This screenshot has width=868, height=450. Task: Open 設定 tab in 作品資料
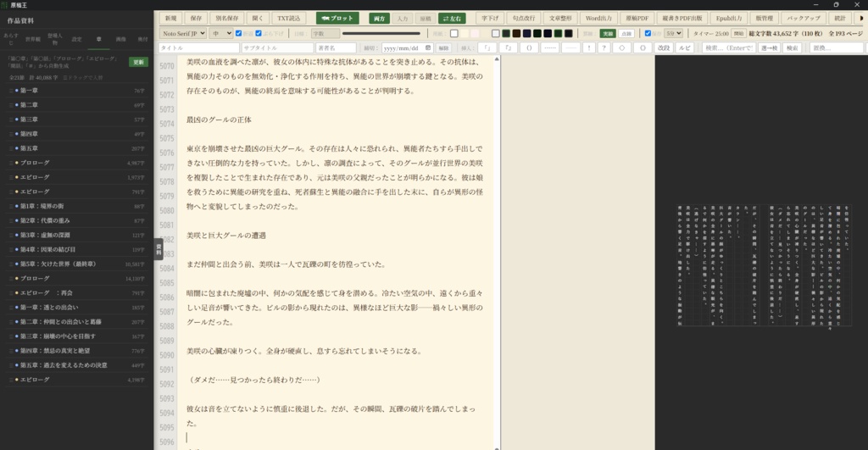(76, 39)
